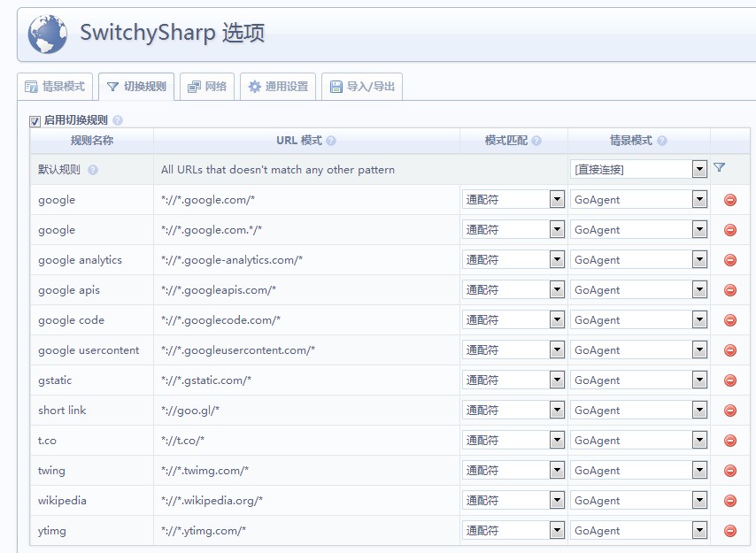Click the filter icon in the 默认规则 row
756x553 pixels.
[719, 167]
